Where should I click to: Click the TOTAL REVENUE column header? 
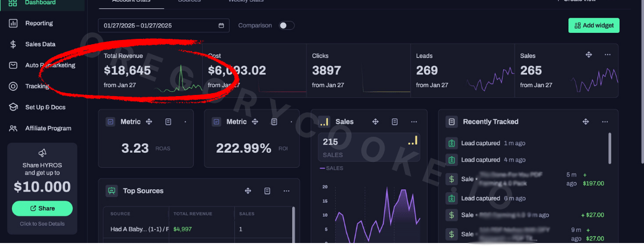click(x=193, y=214)
